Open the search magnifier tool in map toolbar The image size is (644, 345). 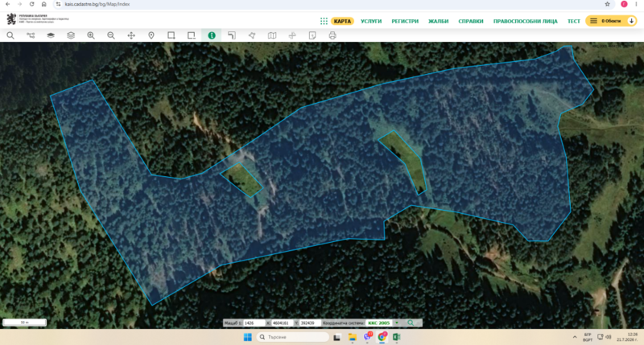[x=10, y=35]
